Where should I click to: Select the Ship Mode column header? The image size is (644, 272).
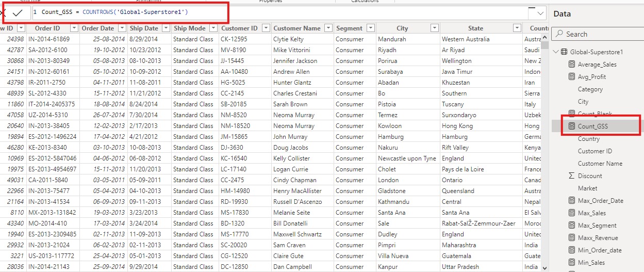(190, 28)
